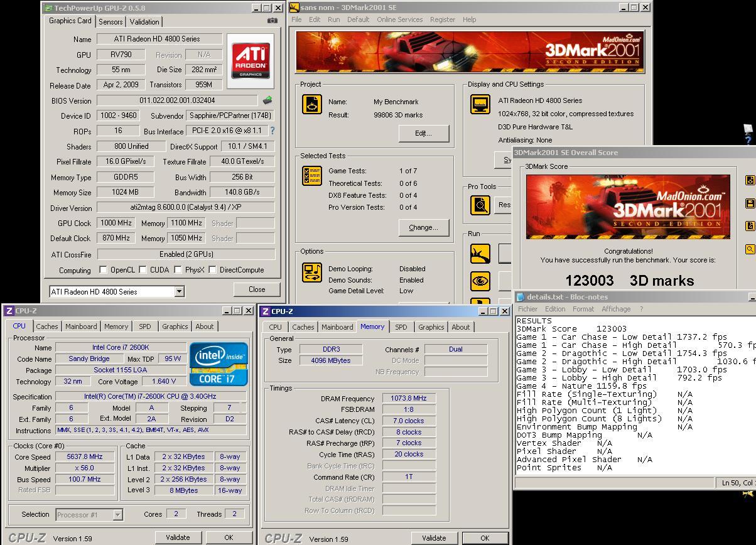Click the Change... button for selected tests
Screen dimensions: 756x545
coord(424,227)
